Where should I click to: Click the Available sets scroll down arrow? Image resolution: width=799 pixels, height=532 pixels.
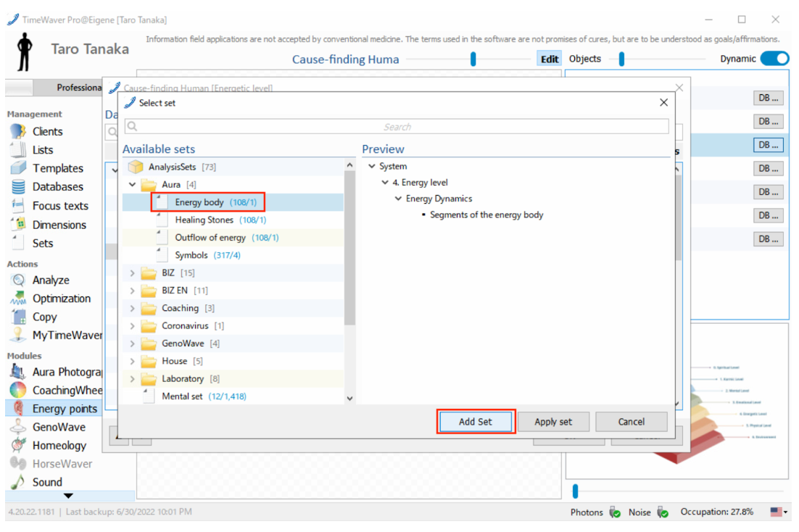349,399
